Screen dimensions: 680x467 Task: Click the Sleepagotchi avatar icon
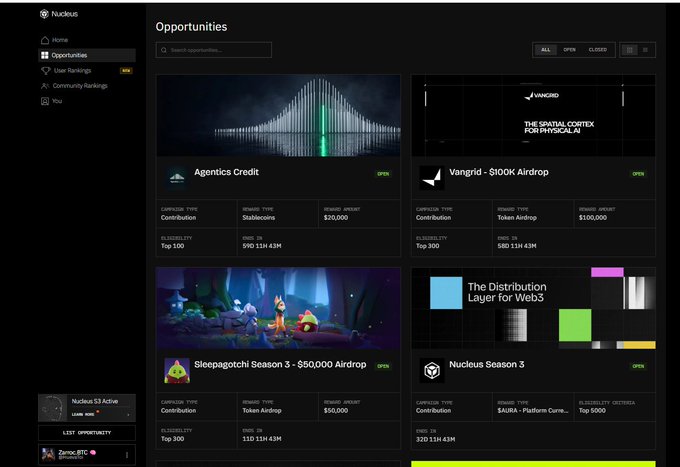[x=177, y=370]
